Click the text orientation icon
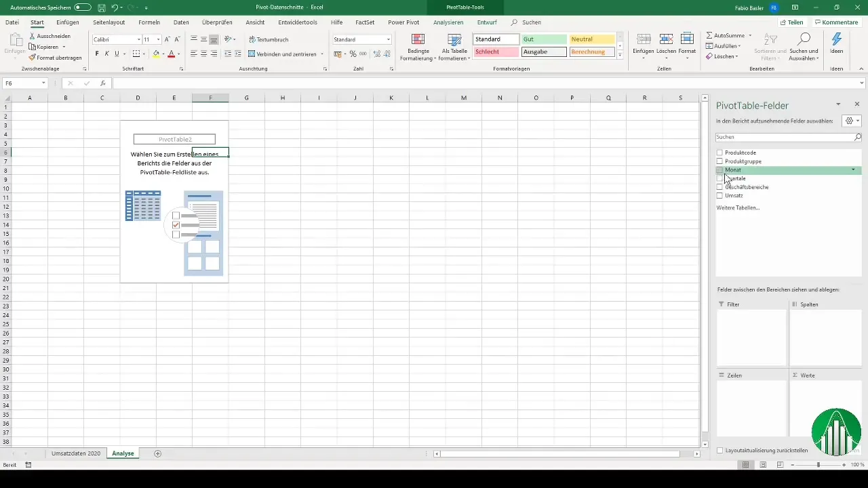 click(x=229, y=39)
